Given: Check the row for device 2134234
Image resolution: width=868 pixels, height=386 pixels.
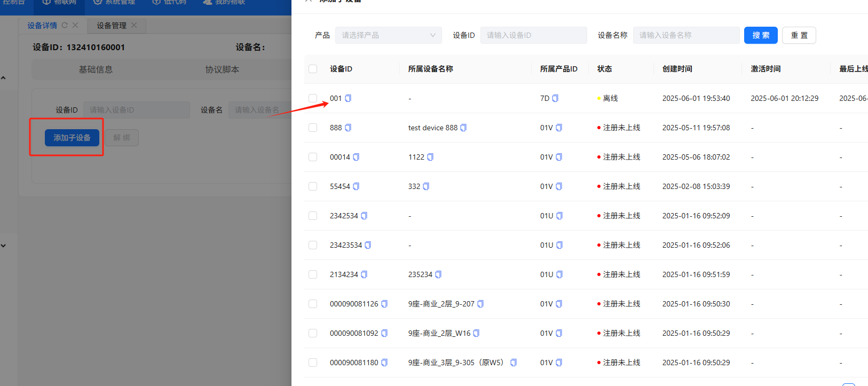Looking at the screenshot, I should 313,274.
